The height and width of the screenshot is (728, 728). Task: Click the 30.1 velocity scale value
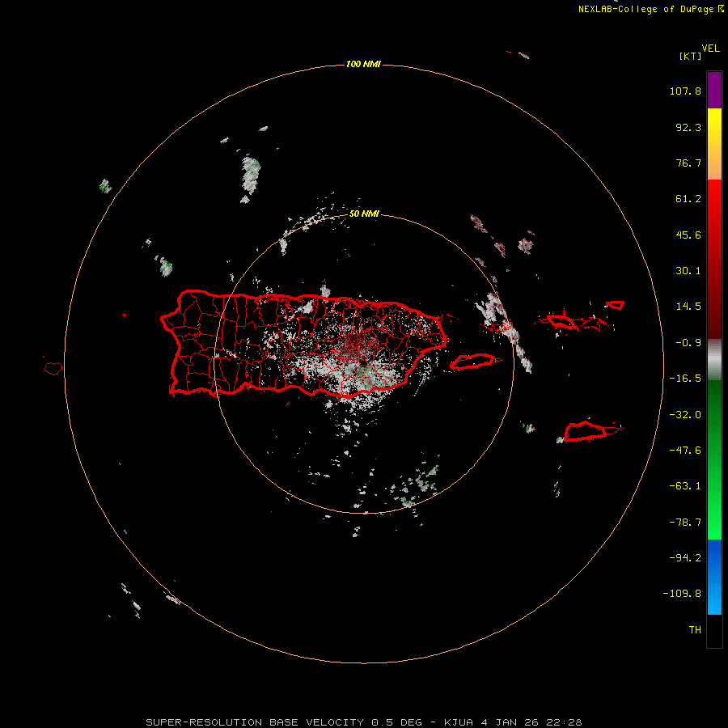(688, 271)
